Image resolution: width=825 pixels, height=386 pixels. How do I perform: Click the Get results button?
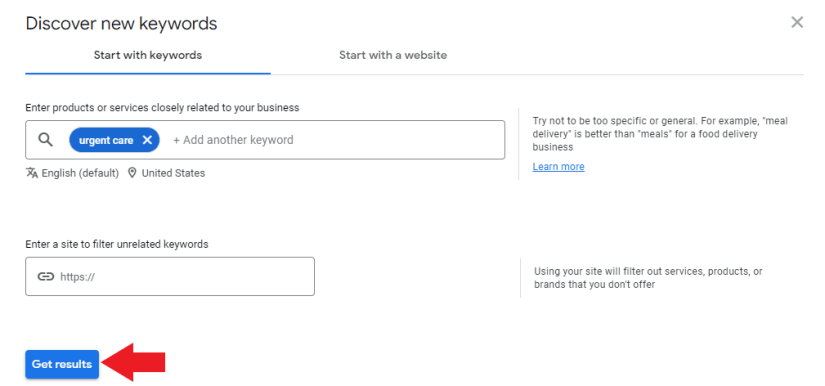pyautogui.click(x=62, y=364)
